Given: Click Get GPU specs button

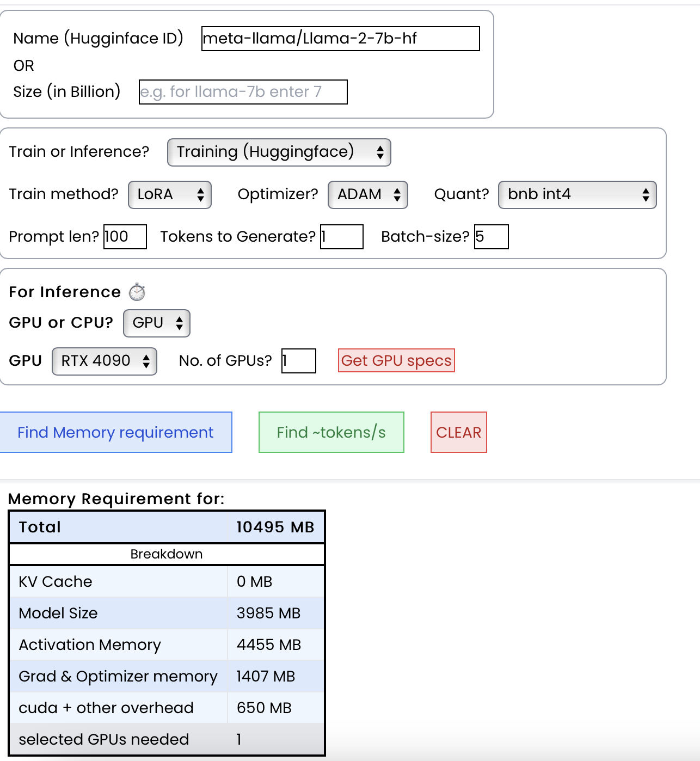Looking at the screenshot, I should (396, 360).
